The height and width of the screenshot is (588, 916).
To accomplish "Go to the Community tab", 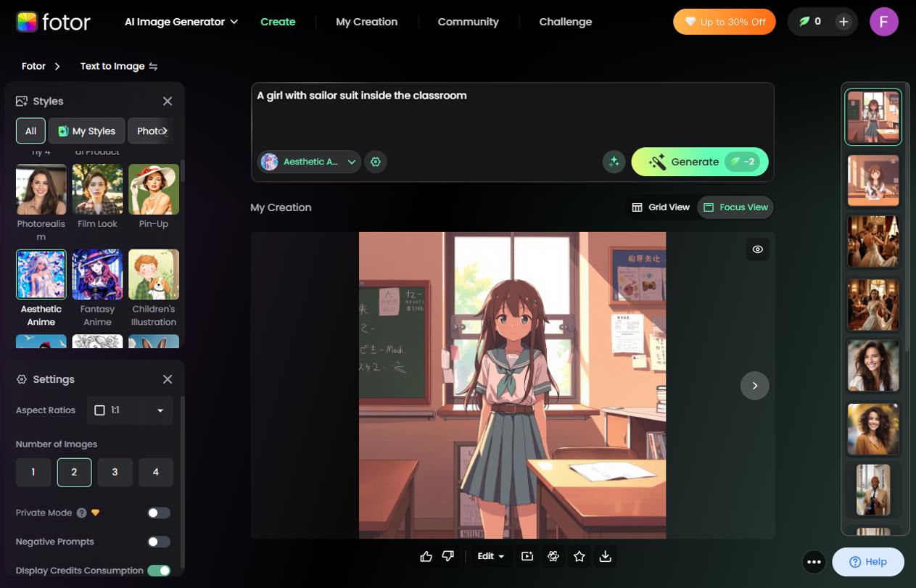I will (468, 22).
